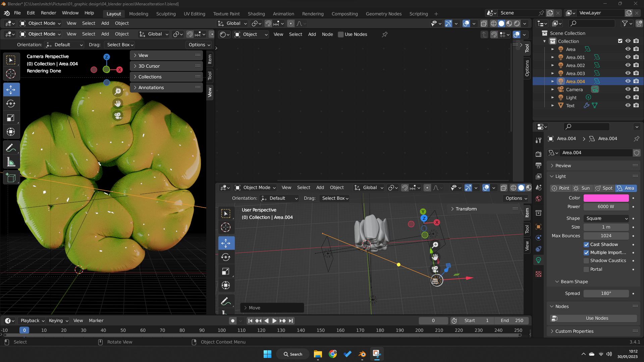Viewport: 644px width, 362px height.
Task: Select the Measure tool
Action: pyautogui.click(x=11, y=162)
